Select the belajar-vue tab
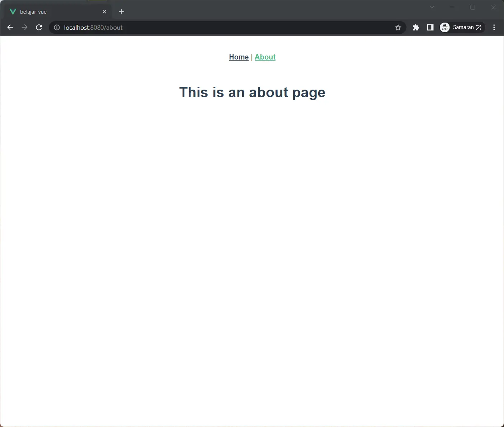The width and height of the screenshot is (504, 427). coord(58,12)
